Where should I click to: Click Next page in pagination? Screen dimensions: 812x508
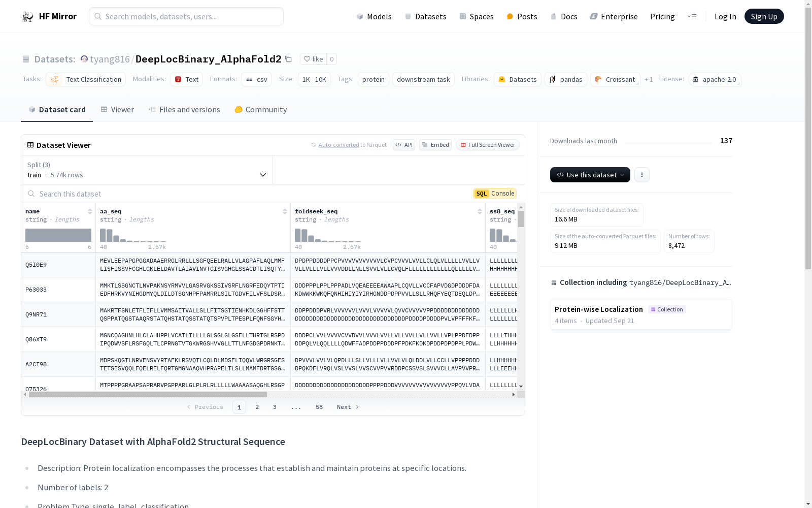tap(348, 407)
